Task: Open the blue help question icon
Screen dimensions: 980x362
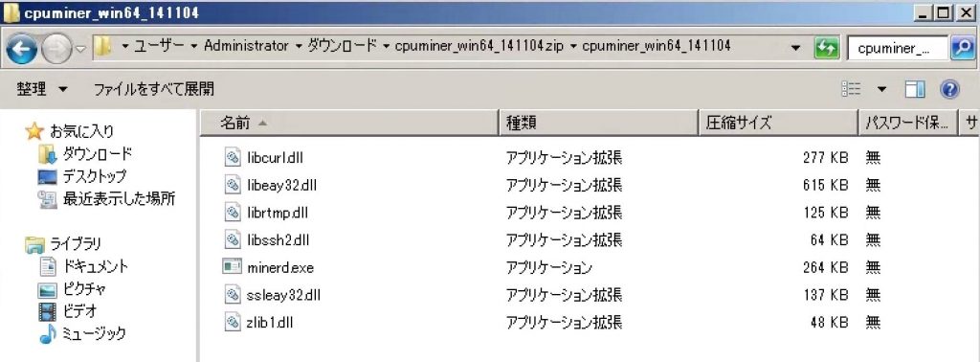Action: coord(949,89)
